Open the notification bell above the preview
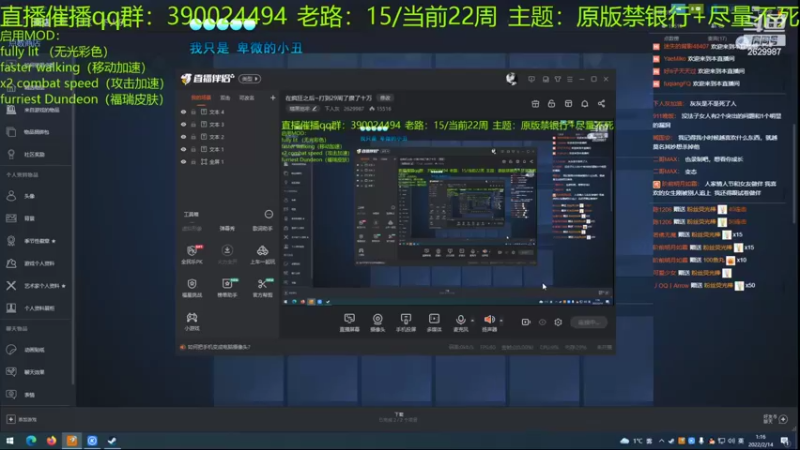The height and width of the screenshot is (450, 800). [585, 104]
